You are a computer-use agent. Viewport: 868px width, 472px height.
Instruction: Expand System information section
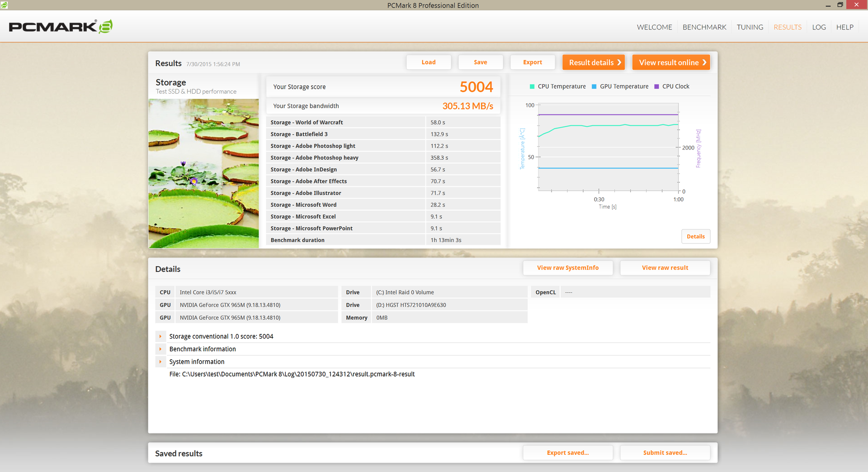160,362
